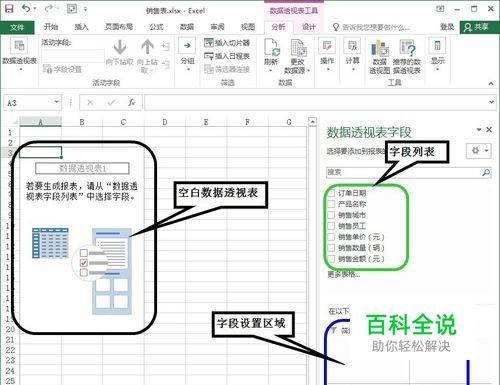500x385 pixels.
Task: Click the formula bar cancel X icon
Action: click(90, 103)
